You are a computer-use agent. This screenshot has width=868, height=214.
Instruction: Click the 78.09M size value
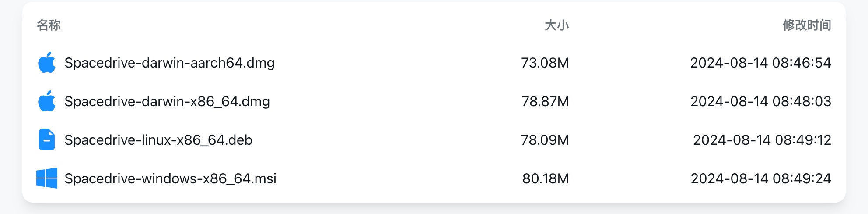click(545, 140)
